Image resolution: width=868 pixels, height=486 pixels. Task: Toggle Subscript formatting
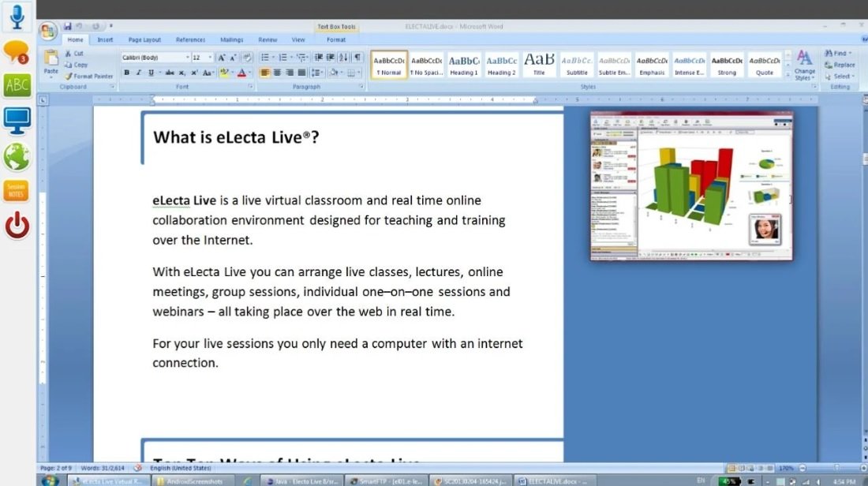point(181,73)
